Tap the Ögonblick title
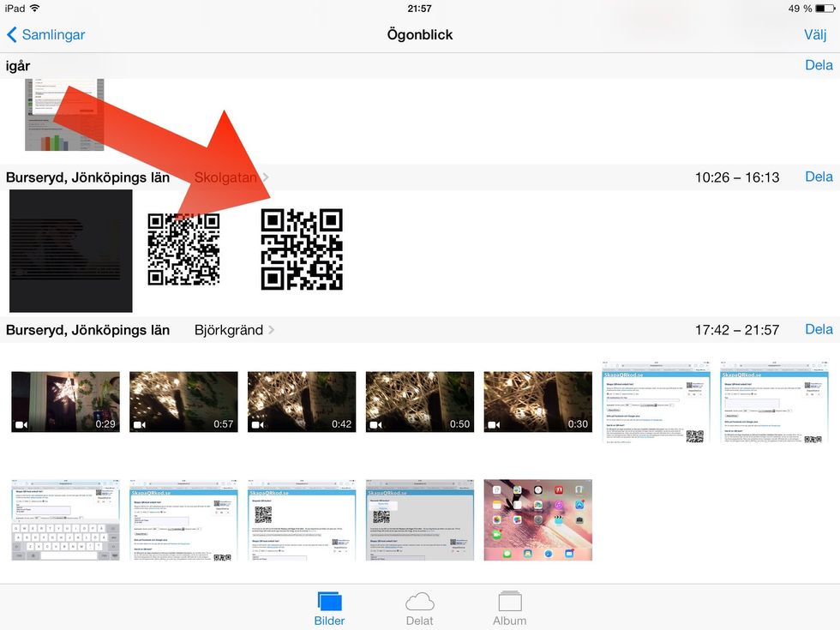The width and height of the screenshot is (840, 630). coord(420,35)
